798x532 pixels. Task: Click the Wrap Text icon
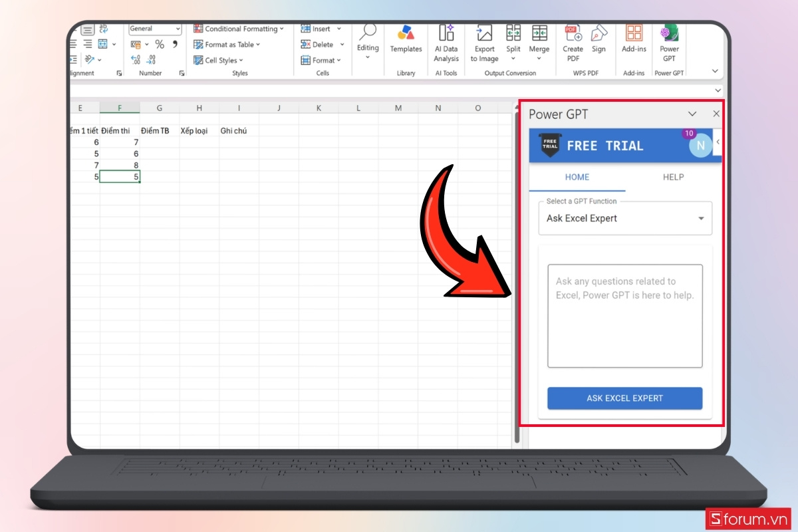point(103,29)
